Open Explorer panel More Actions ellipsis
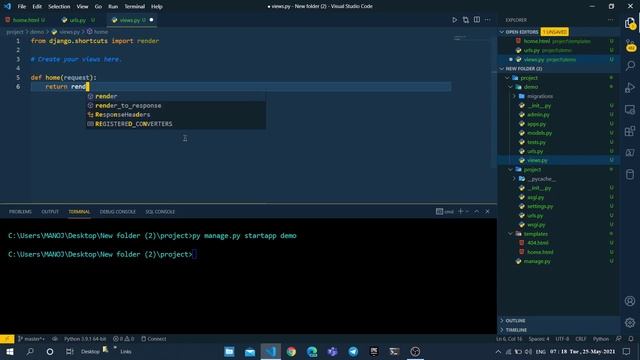 611,20
